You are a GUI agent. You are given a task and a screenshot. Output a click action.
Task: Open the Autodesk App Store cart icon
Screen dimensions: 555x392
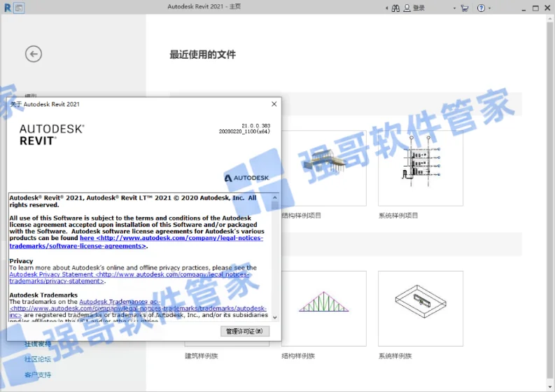[465, 8]
